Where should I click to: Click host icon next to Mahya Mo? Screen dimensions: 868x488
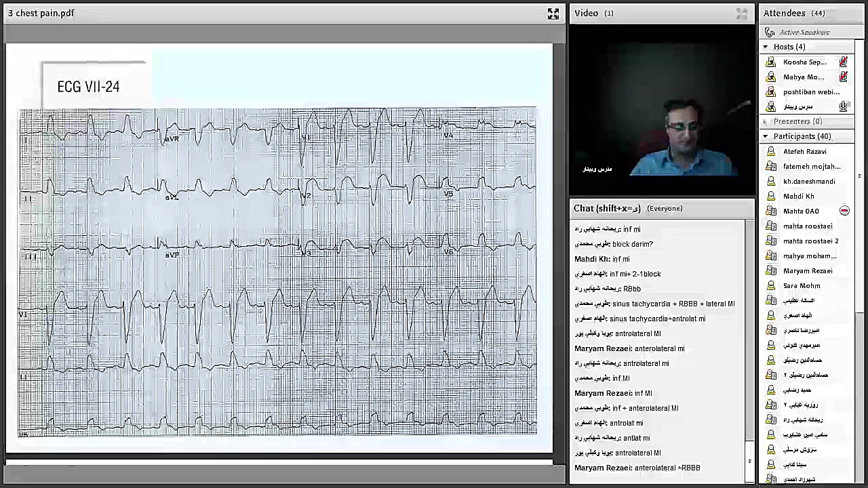770,77
